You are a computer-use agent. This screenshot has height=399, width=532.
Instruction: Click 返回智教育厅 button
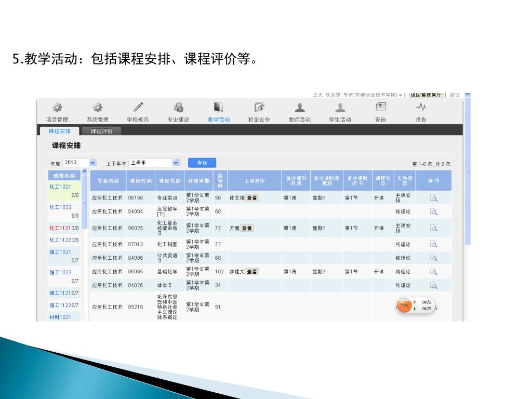[x=425, y=95]
